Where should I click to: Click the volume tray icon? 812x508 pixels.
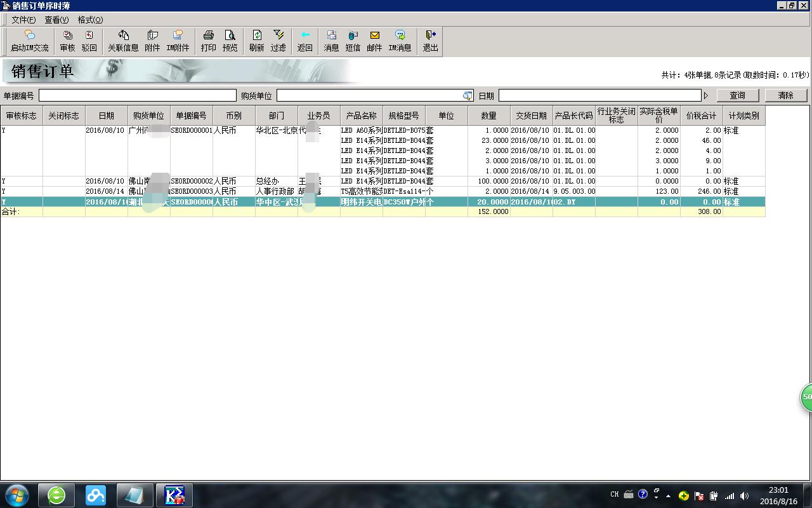coord(744,495)
